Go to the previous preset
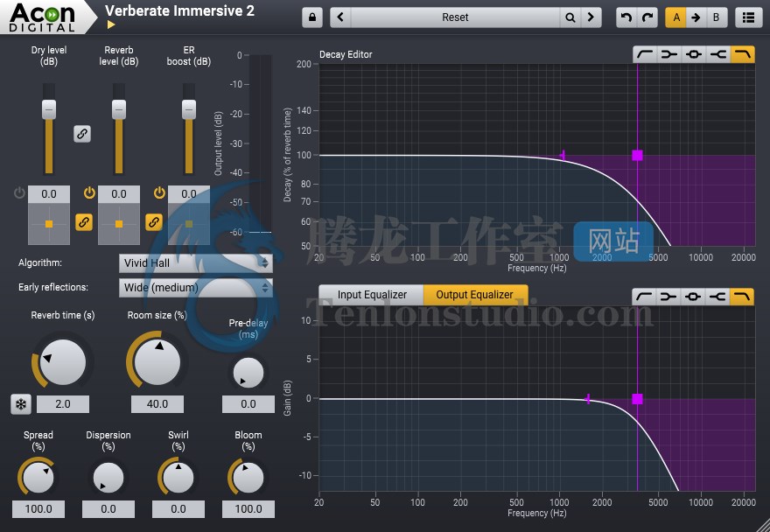The height and width of the screenshot is (532, 770). 340,17
